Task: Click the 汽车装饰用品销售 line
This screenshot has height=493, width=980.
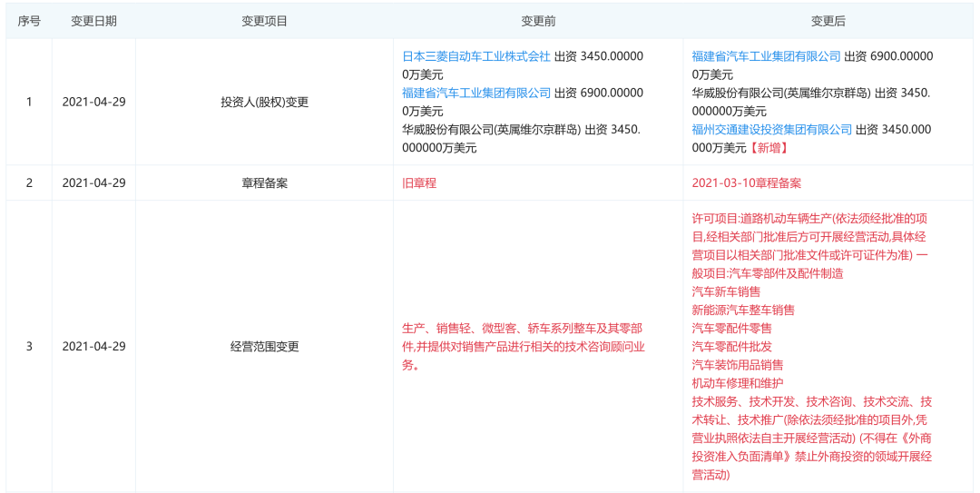Action: coord(738,365)
